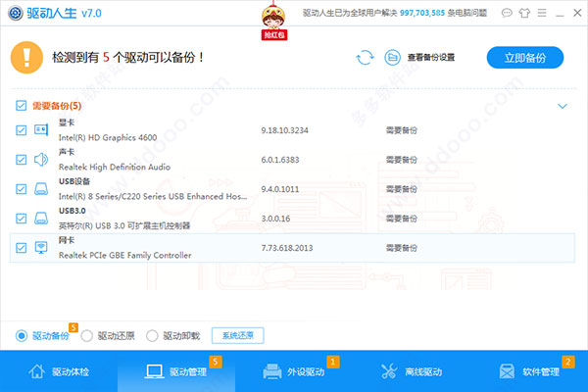Switch to the 离线驱动 tab
The height and width of the screenshot is (392, 588).
[x=412, y=371]
